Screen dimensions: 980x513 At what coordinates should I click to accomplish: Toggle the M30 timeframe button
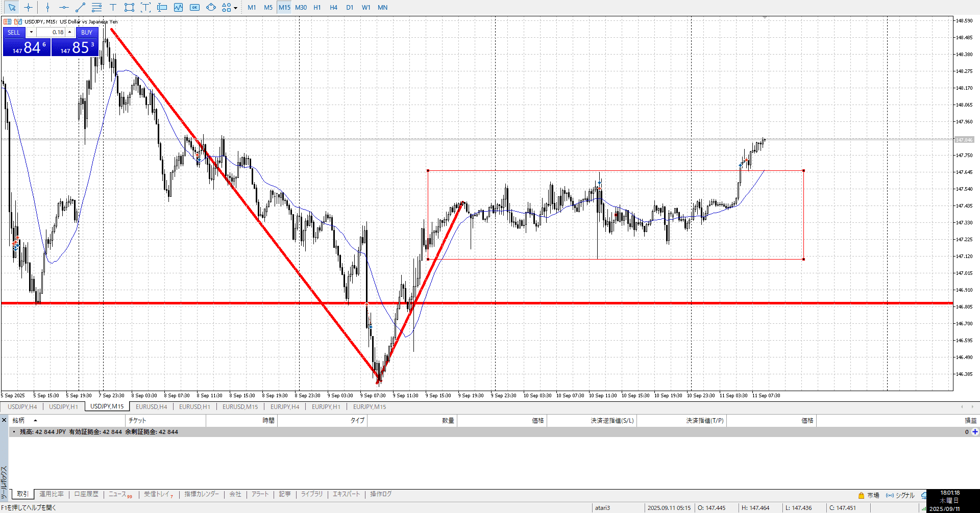[301, 7]
